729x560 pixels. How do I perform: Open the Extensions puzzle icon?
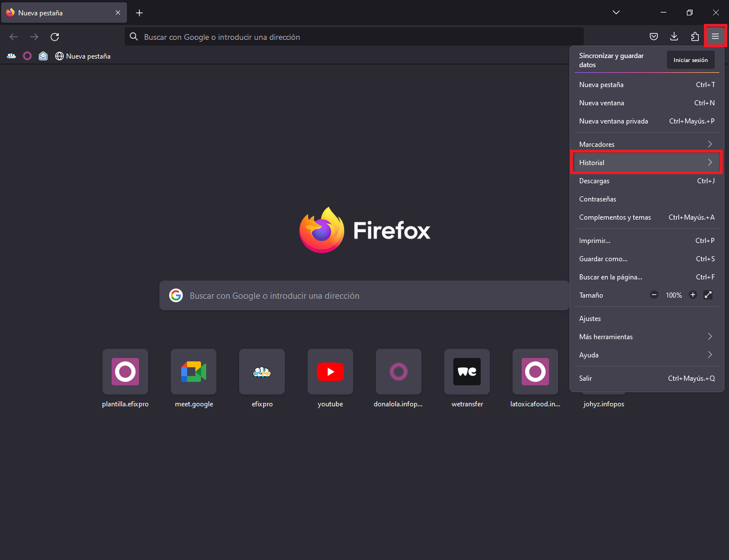pos(695,36)
